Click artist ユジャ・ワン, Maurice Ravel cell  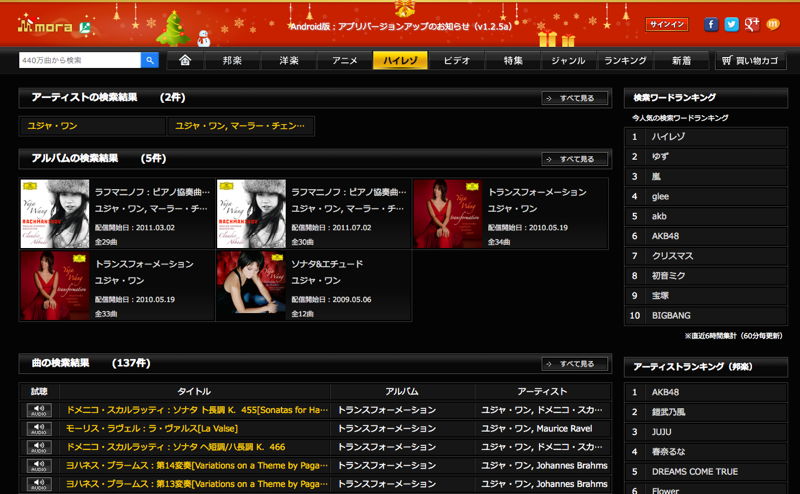coord(537,429)
